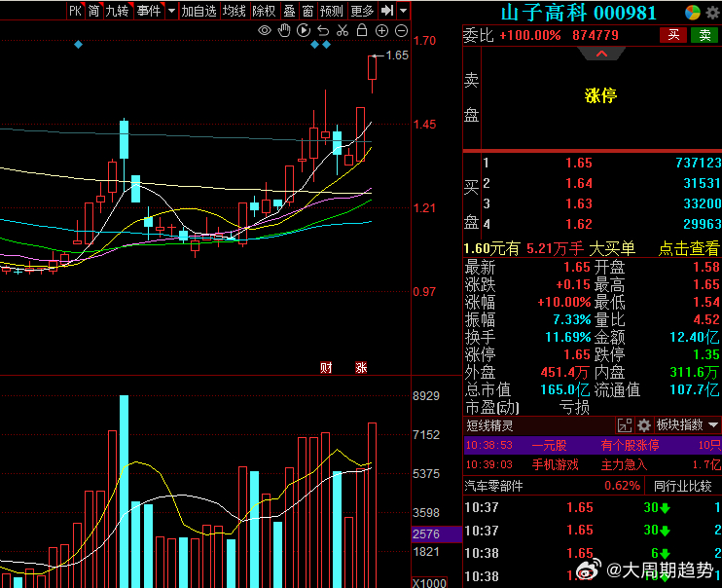
Task: Click the 同行业比较 link
Action: (x=683, y=486)
